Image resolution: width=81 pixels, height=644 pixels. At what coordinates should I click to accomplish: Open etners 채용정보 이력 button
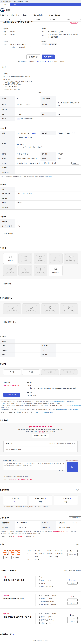(x=73, y=554)
